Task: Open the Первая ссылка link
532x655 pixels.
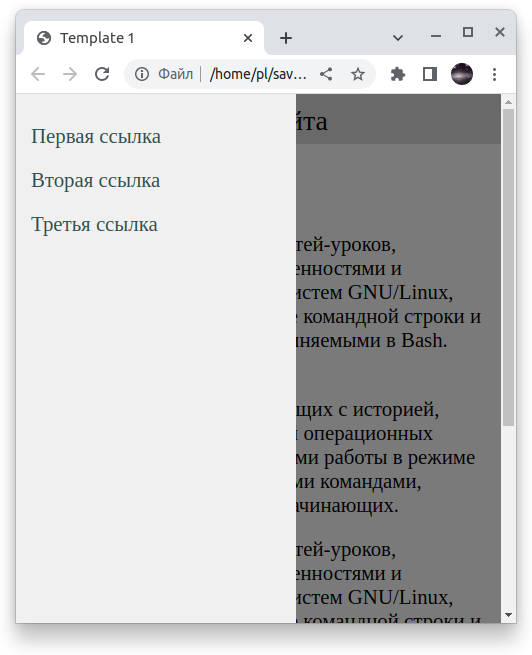Action: coord(96,137)
